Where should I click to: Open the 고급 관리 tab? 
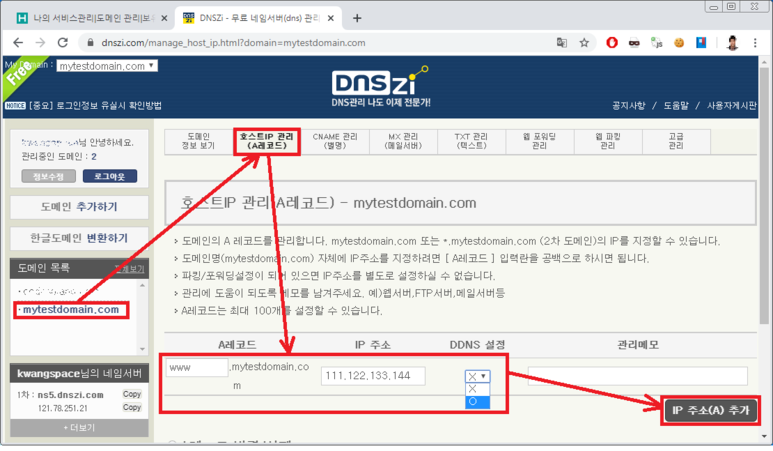(x=676, y=141)
